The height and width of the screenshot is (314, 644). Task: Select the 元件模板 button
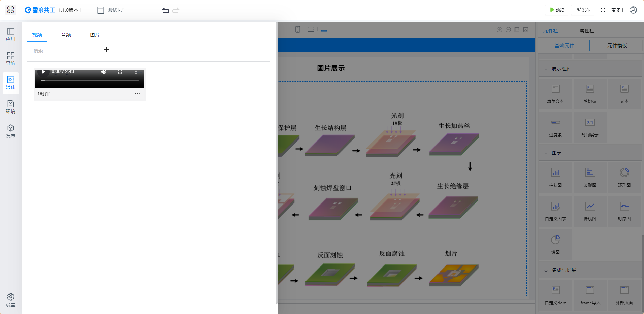(x=617, y=45)
